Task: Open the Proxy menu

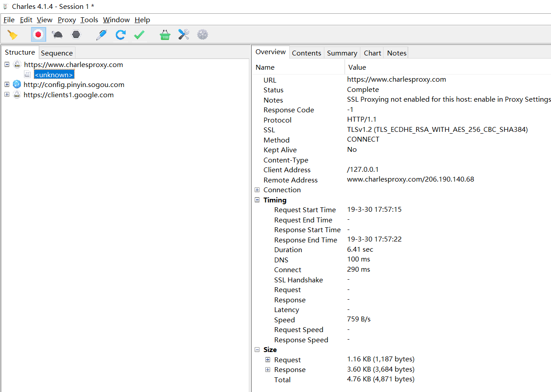Action: click(67, 20)
